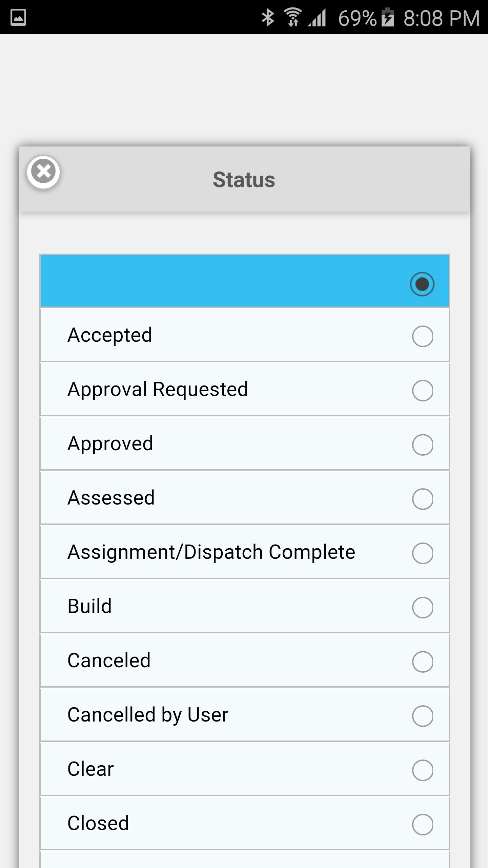Close the Status dialog with X icon
This screenshot has width=488, height=868.
pyautogui.click(x=43, y=172)
